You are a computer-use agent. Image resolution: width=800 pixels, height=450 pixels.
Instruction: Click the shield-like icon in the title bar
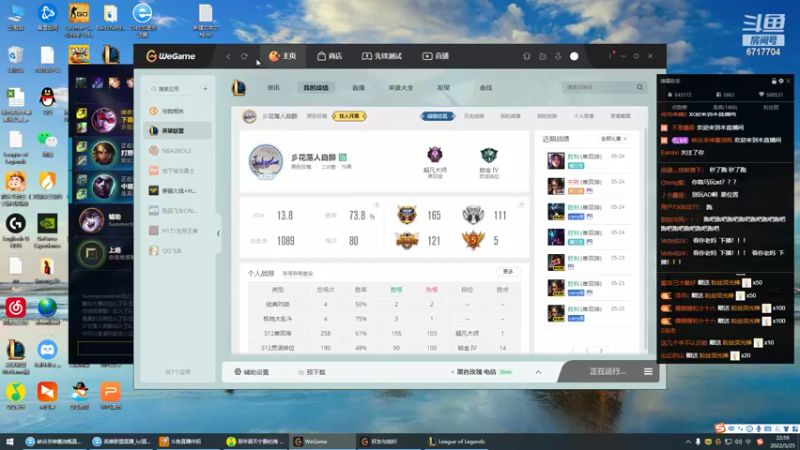click(527, 56)
